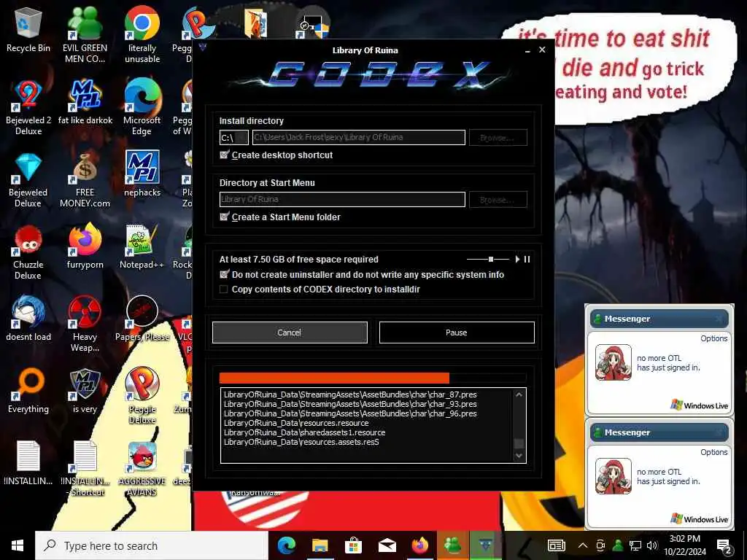Open the Firefox shortcut named furryporn
Screen dimensions: 747x560
pos(85,246)
